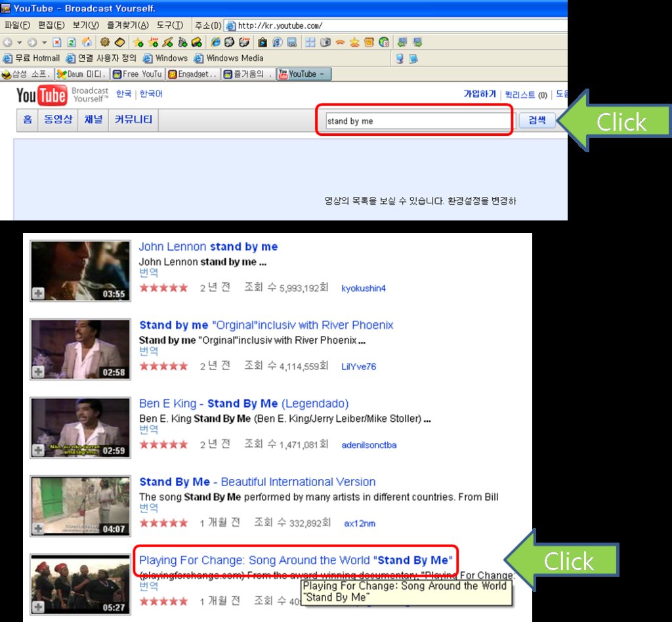
Task: Visit uploader LilYve76's channel
Action: [x=359, y=367]
